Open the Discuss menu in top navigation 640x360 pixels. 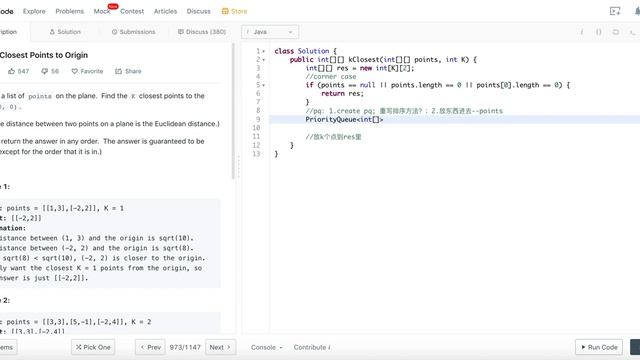coord(198,11)
